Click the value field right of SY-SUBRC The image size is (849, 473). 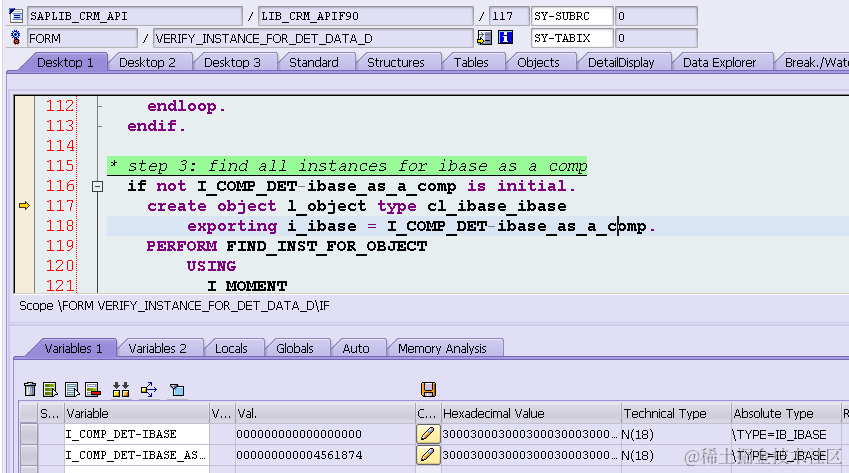(656, 16)
